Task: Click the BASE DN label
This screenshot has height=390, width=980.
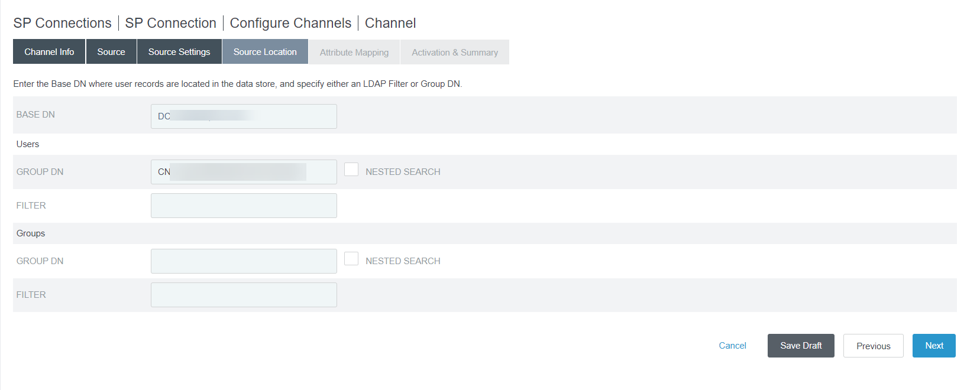Action: pos(35,115)
